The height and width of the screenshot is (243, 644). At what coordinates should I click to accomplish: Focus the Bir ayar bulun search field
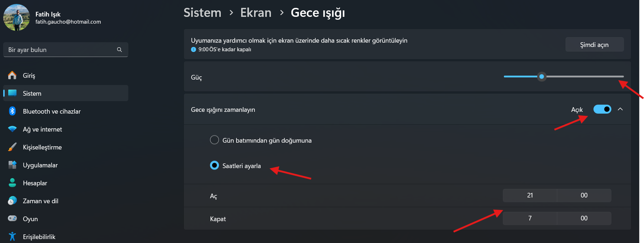point(66,49)
